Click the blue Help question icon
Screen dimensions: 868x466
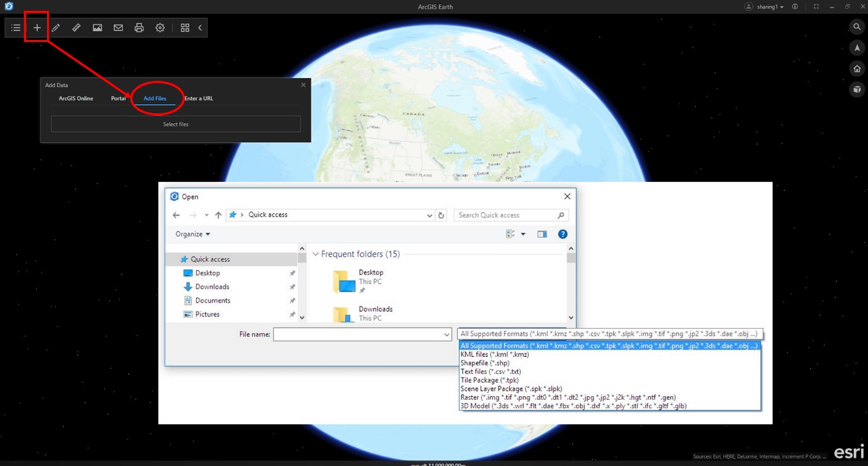pyautogui.click(x=562, y=234)
